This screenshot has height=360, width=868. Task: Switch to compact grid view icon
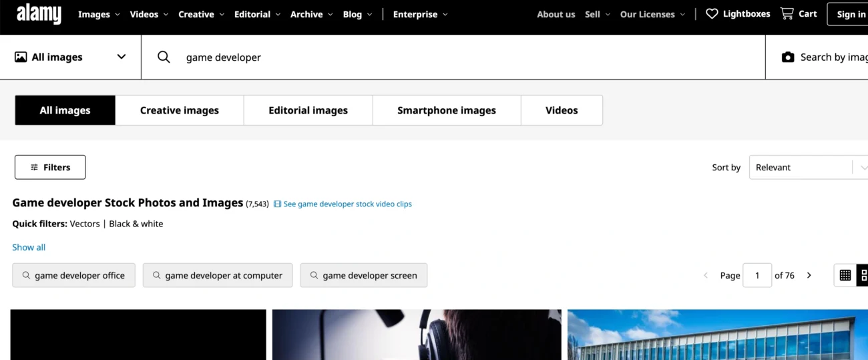pyautogui.click(x=845, y=275)
